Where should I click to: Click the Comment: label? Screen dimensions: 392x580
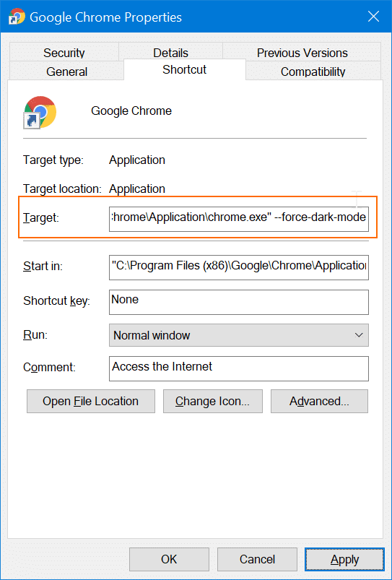49,368
